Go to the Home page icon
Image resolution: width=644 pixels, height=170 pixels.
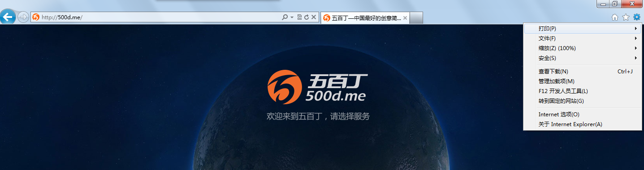(x=615, y=17)
